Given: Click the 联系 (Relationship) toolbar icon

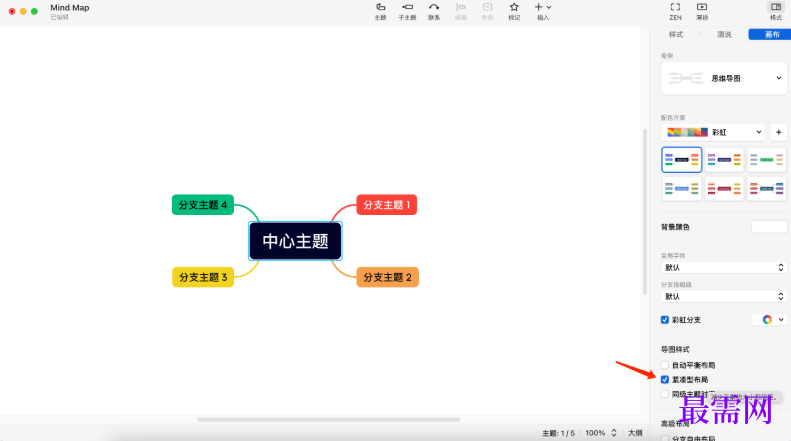Looking at the screenshot, I should [434, 10].
